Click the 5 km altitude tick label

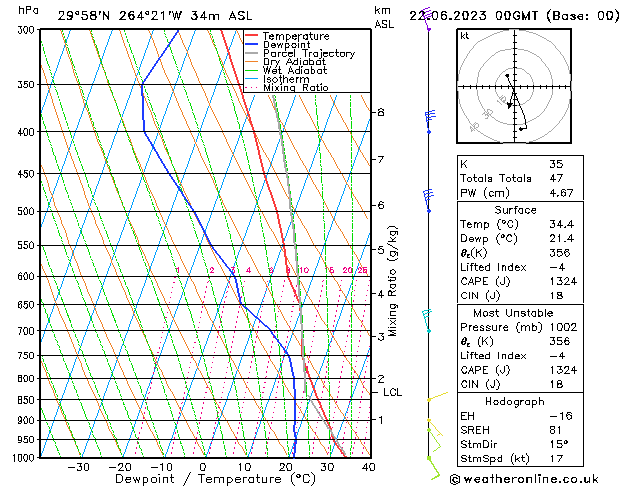click(381, 250)
